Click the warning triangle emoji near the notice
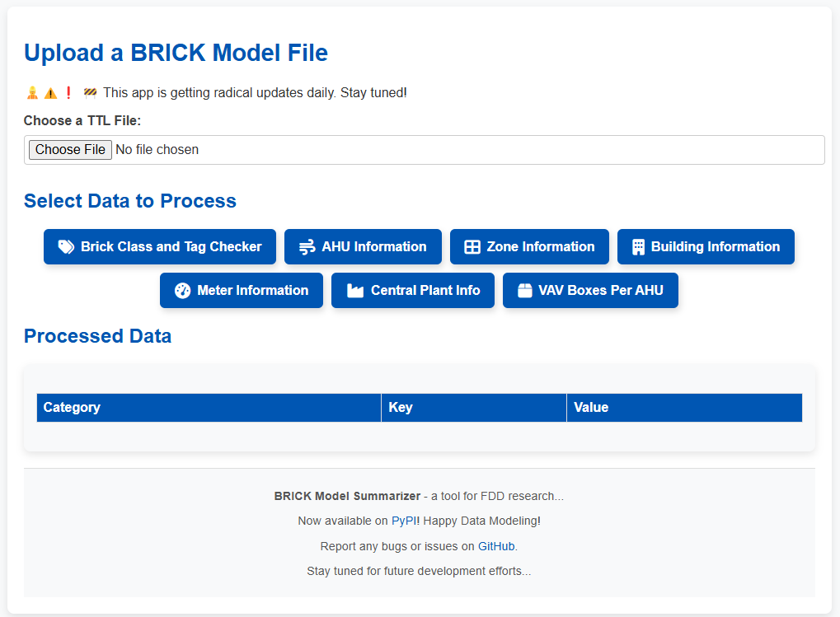 [49, 92]
